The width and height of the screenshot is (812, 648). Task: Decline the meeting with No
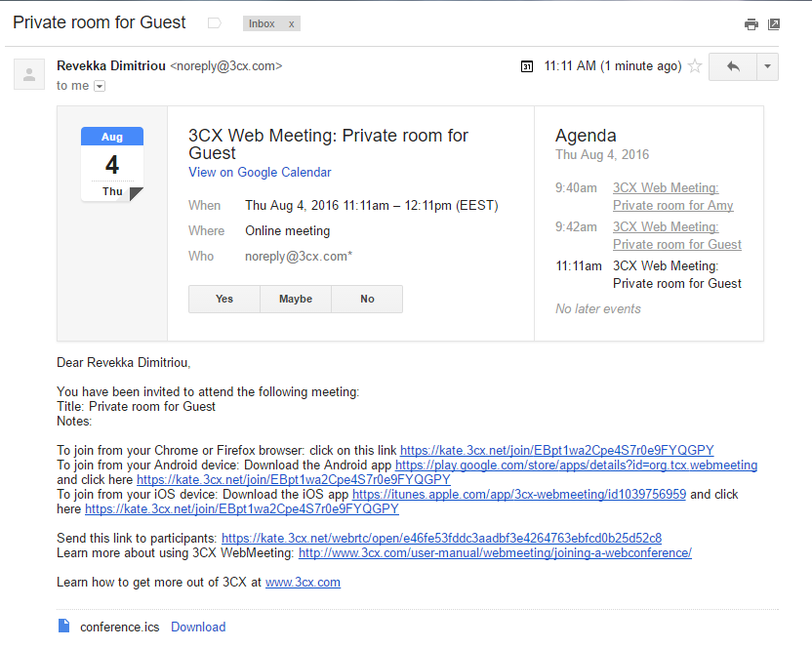coord(367,299)
